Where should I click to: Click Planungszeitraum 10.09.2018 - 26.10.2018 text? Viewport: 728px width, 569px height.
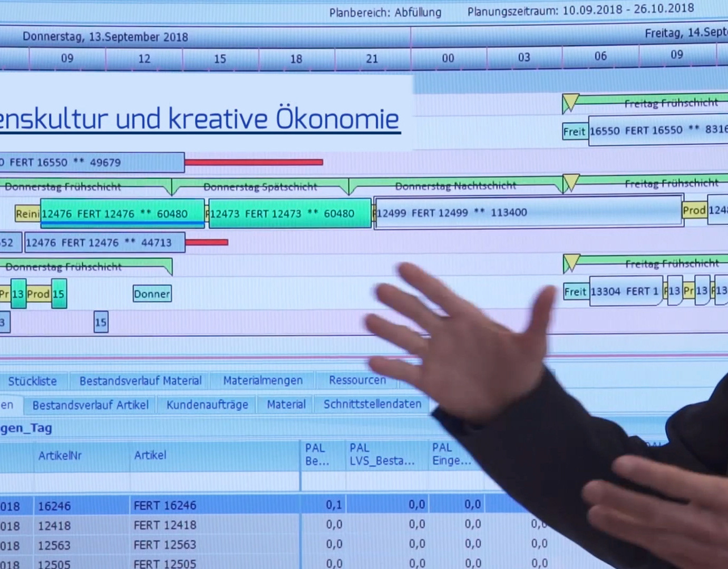(x=581, y=9)
